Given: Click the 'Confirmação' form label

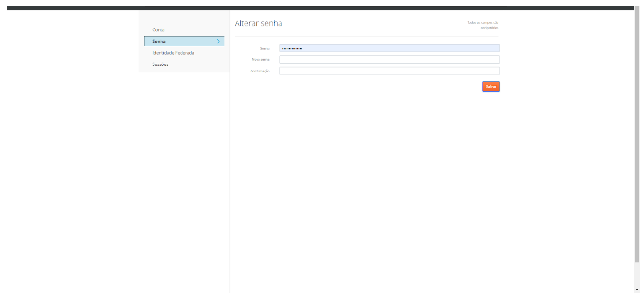Looking at the screenshot, I should point(260,71).
